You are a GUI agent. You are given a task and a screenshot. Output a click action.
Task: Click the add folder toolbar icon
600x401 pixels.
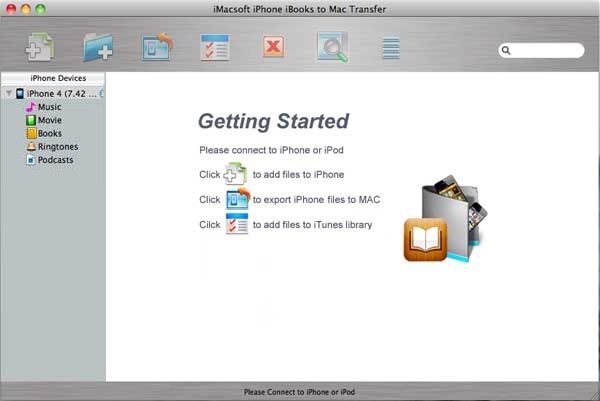point(98,47)
